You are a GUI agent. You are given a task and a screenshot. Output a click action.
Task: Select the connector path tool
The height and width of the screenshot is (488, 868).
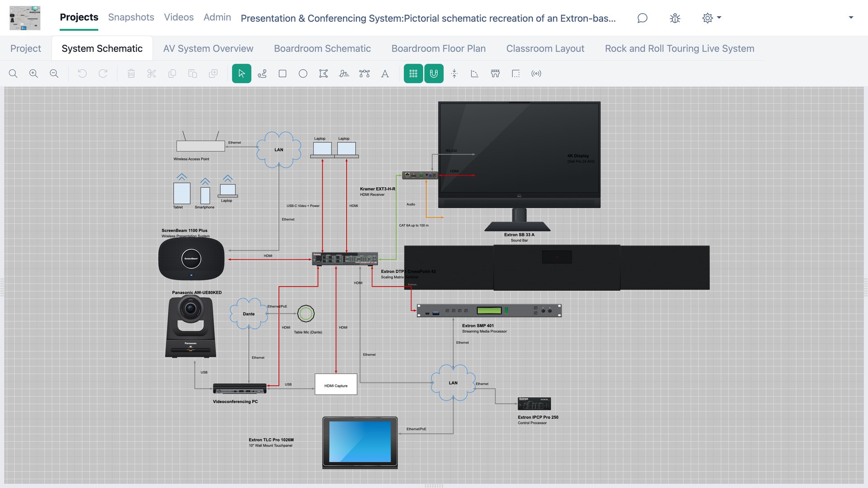(x=262, y=74)
